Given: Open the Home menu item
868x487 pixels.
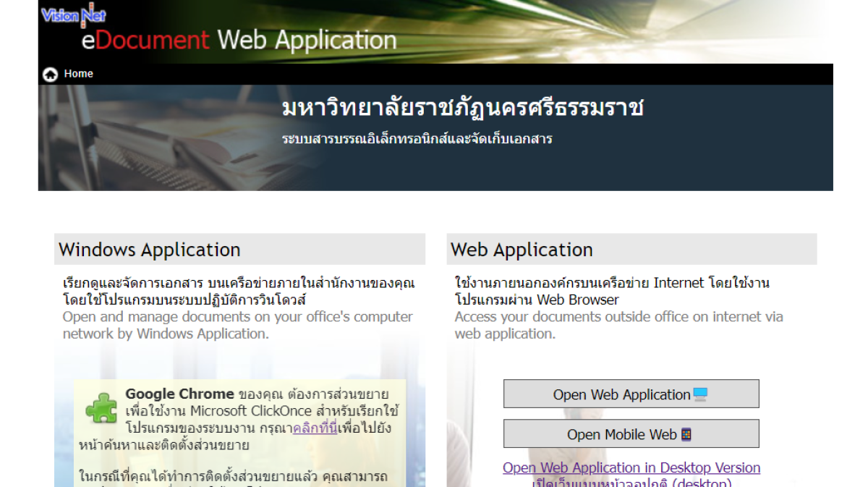Looking at the screenshot, I should point(78,74).
